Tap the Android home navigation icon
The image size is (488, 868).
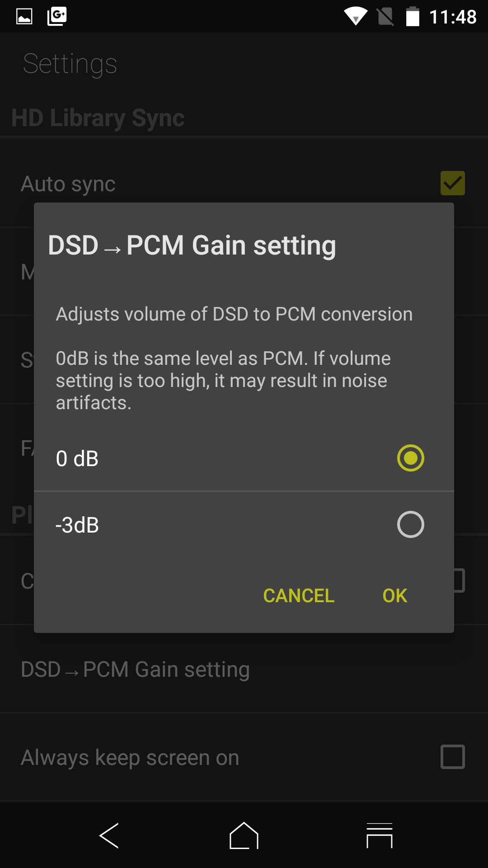point(244,835)
